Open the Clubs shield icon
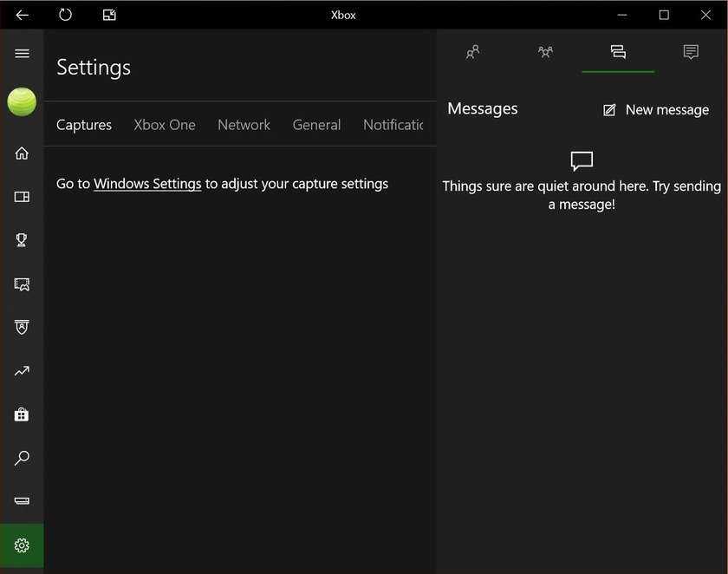This screenshot has height=574, width=728. click(22, 327)
